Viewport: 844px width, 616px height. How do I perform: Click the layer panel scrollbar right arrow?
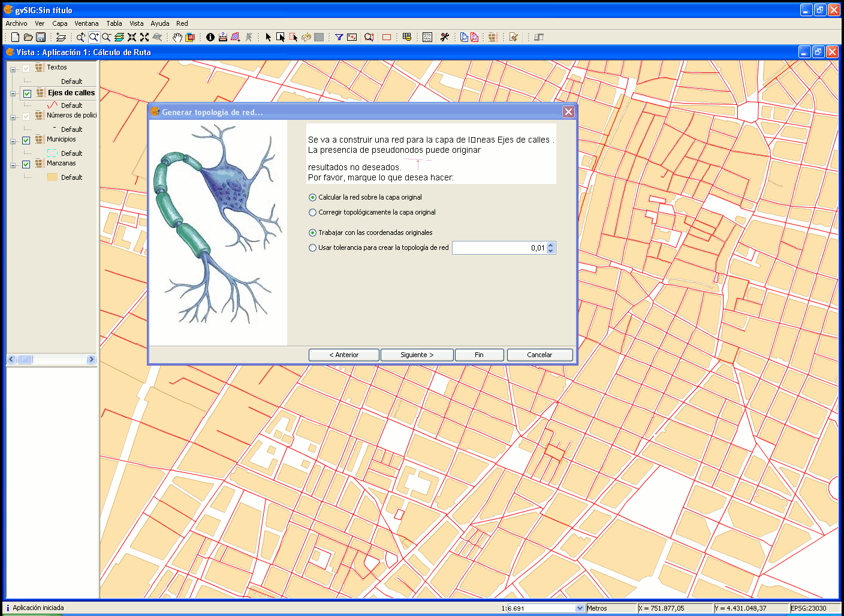[91, 360]
